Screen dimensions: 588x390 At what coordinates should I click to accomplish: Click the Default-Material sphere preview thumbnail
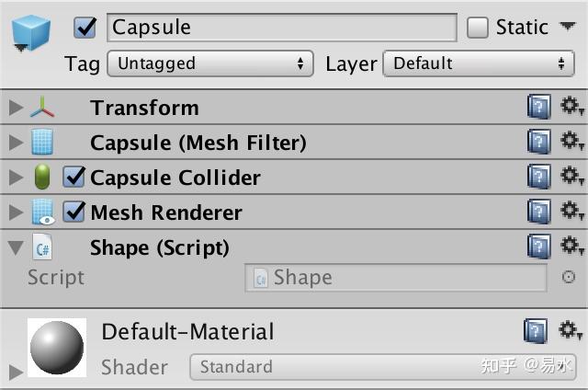pos(57,348)
